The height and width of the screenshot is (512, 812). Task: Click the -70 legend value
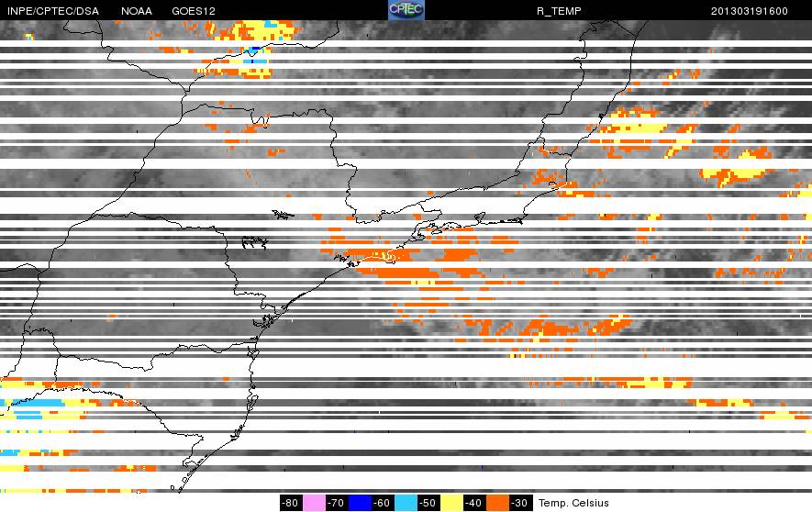[337, 503]
